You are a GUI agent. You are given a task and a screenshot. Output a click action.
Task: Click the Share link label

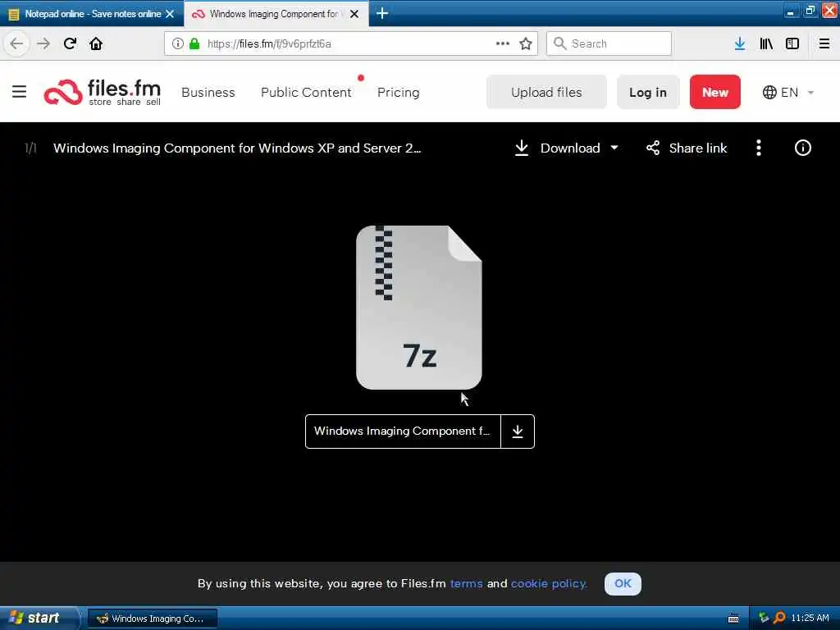(x=698, y=148)
